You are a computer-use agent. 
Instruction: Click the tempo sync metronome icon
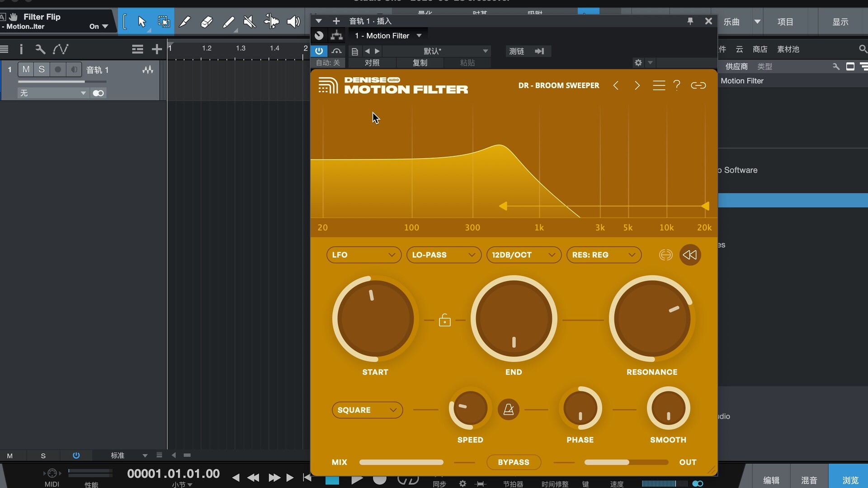click(508, 410)
